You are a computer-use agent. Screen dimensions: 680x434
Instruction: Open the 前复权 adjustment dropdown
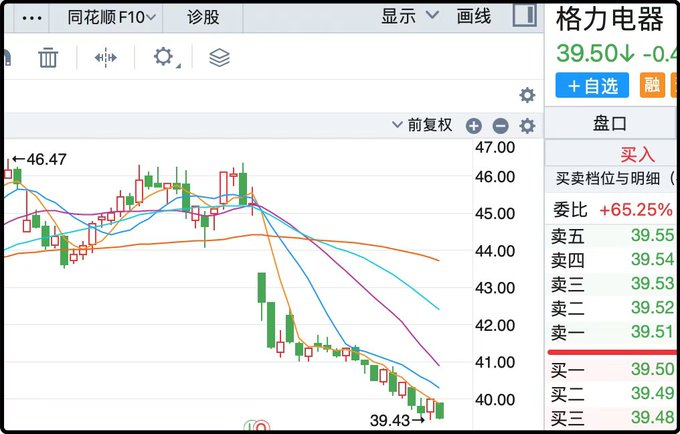[422, 126]
